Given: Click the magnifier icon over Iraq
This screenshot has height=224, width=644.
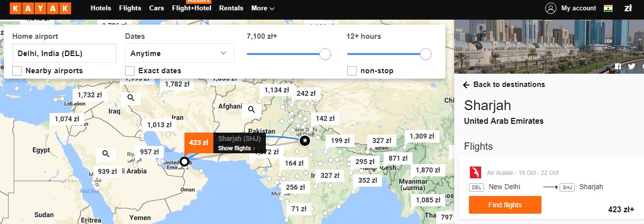Looking at the screenshot, I should [x=131, y=98].
